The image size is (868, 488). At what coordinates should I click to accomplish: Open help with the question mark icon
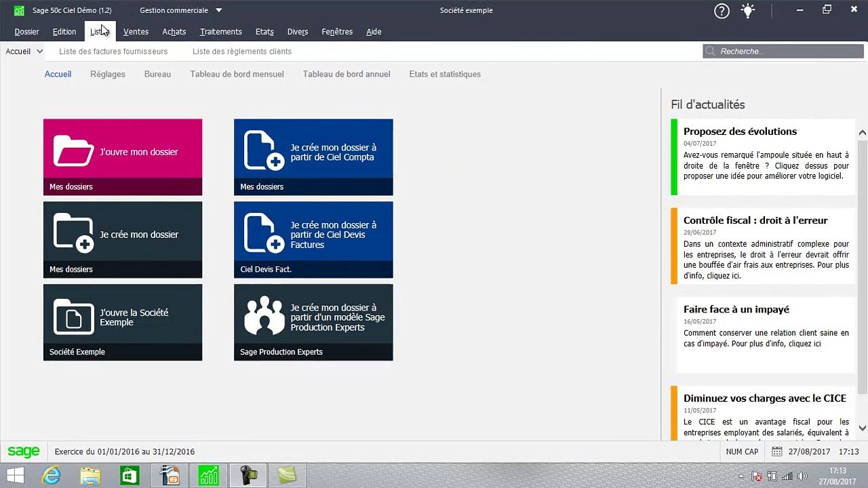(722, 11)
